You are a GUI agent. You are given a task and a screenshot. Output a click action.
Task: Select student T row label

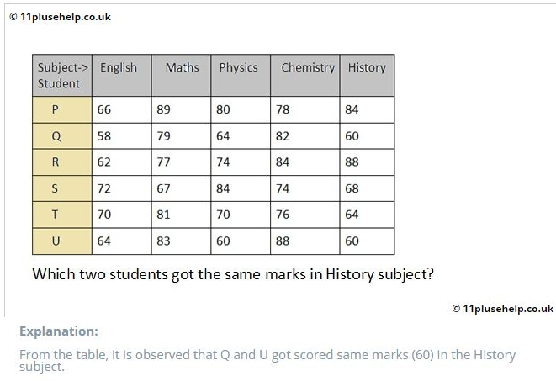click(x=62, y=215)
